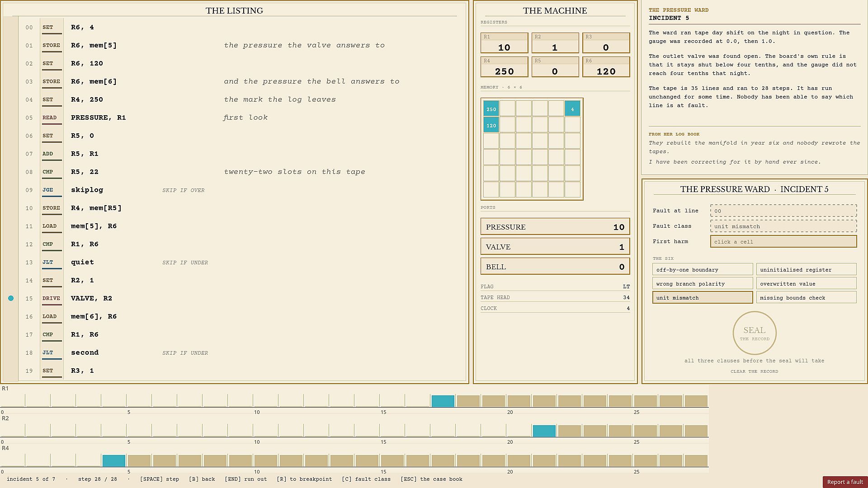Image resolution: width=868 pixels, height=488 pixels.
Task: Click '[C] fault class' hint
Action: [366, 479]
